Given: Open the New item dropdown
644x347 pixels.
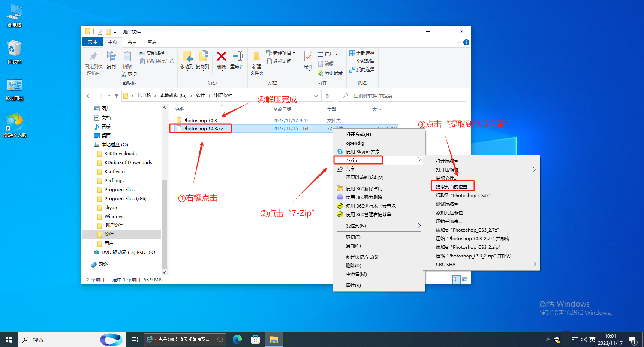Looking at the screenshot, I should click(281, 53).
